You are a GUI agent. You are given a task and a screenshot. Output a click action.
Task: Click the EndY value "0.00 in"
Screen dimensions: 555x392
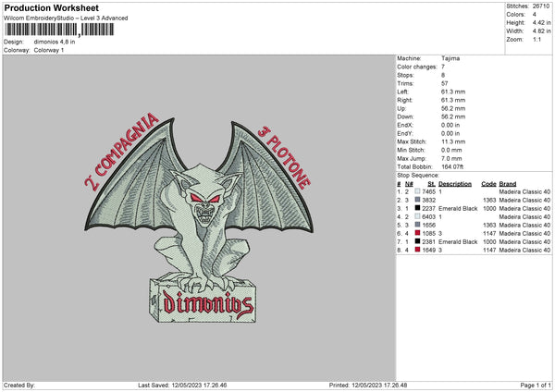pos(450,134)
